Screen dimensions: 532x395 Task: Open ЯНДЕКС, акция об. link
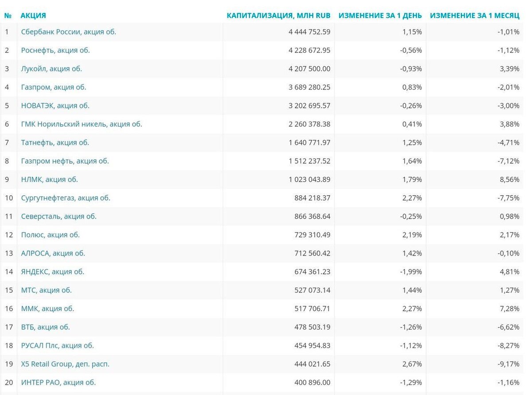click(x=53, y=272)
